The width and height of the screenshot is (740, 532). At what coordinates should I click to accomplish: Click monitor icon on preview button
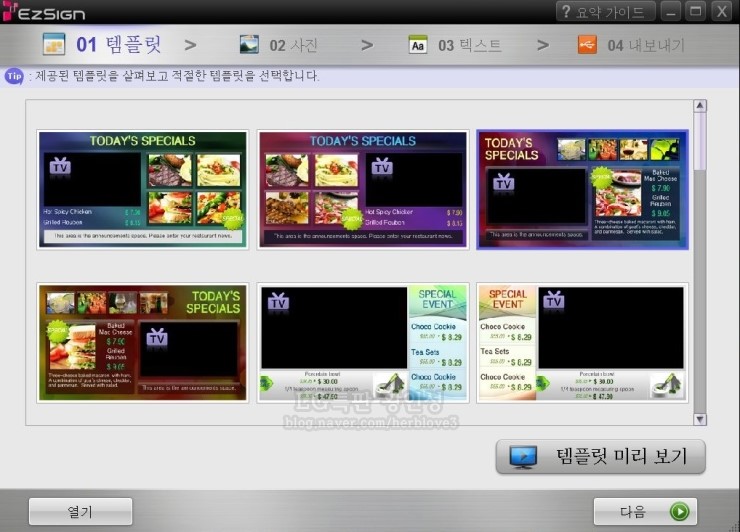click(523, 457)
